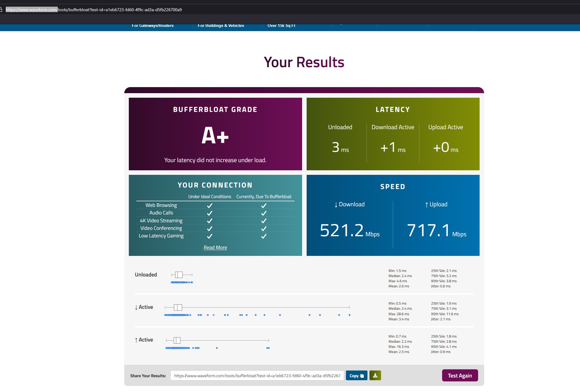Click Audio Calls checkmark under Bufferbloat column
This screenshot has width=580, height=392.
(264, 213)
